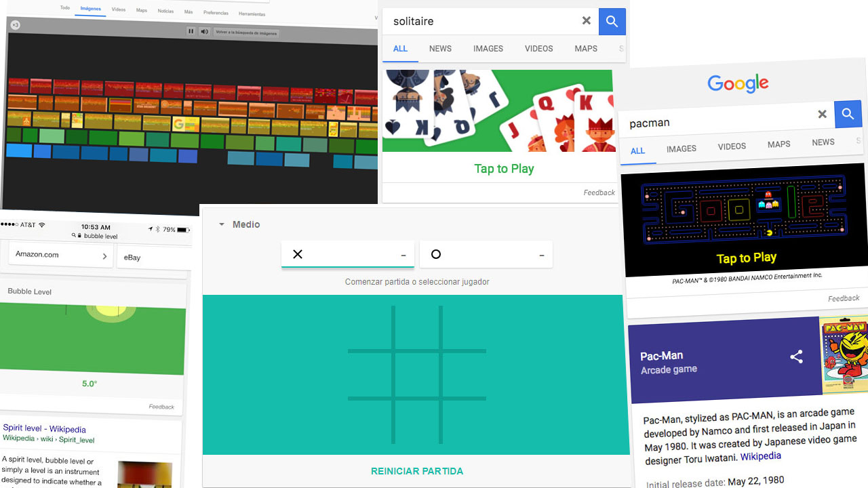Share the Pac-Man knowledge panel
Viewport: 868px width, 488px height.
click(x=796, y=357)
